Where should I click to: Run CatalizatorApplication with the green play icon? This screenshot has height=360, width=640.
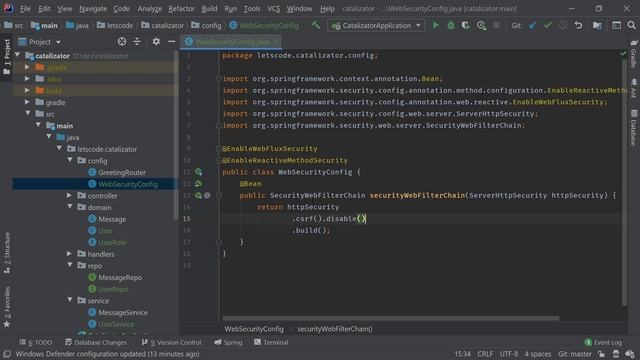tap(436, 25)
